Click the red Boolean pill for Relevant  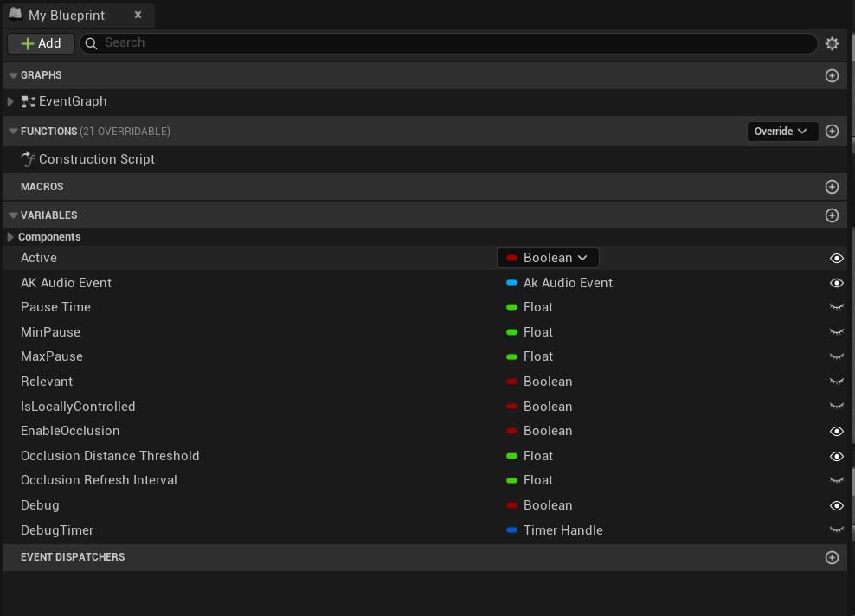[x=511, y=382]
